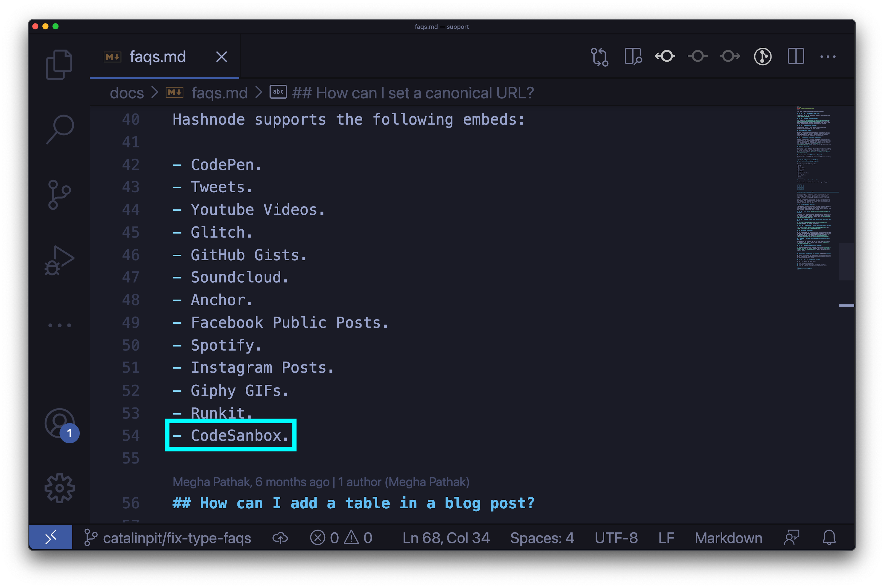Click the compare changes icon in editor toolbar
Viewport: 884px width, 588px height.
599,57
